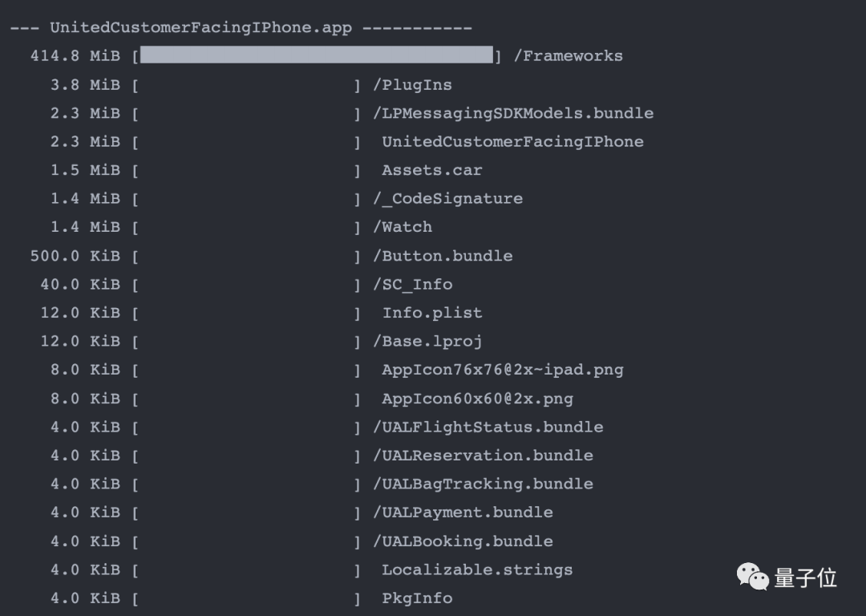Click the /Watch folder entry
The image size is (866, 616).
pyautogui.click(x=403, y=227)
